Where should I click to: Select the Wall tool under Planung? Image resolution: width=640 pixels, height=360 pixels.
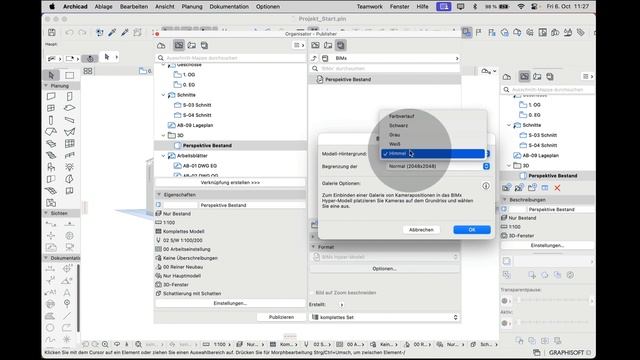51,96
